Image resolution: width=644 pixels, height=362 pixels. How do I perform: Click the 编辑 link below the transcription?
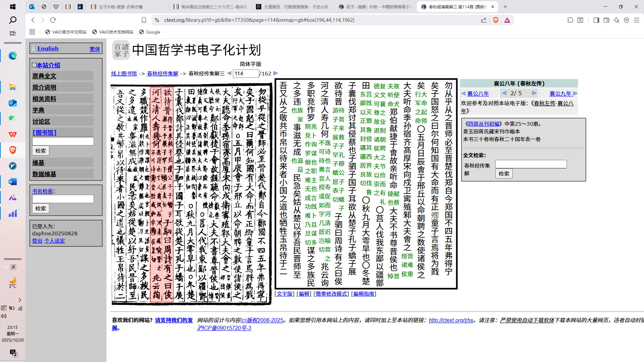coord(304,294)
